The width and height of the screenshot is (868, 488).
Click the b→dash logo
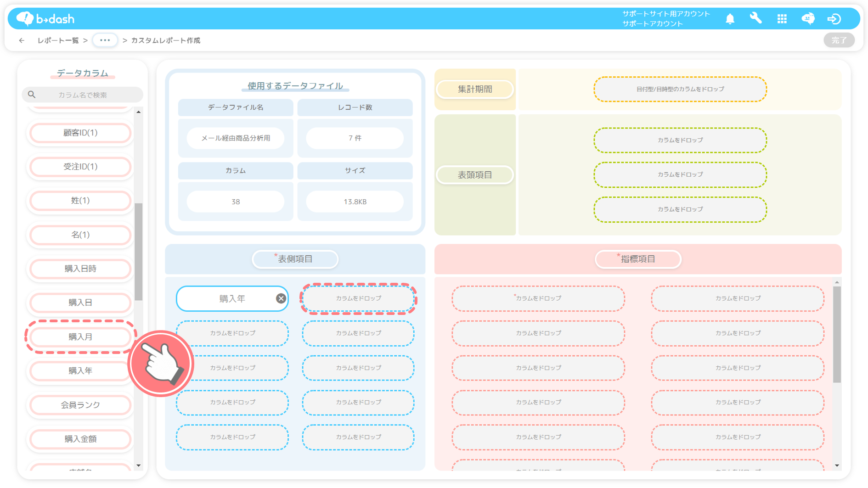click(x=45, y=19)
